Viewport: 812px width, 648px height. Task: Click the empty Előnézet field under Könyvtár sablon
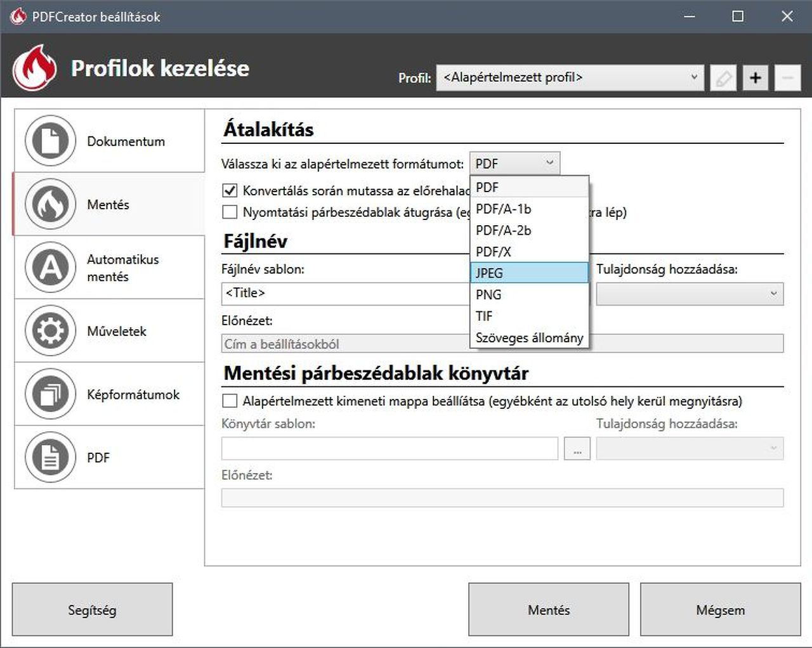click(x=502, y=498)
